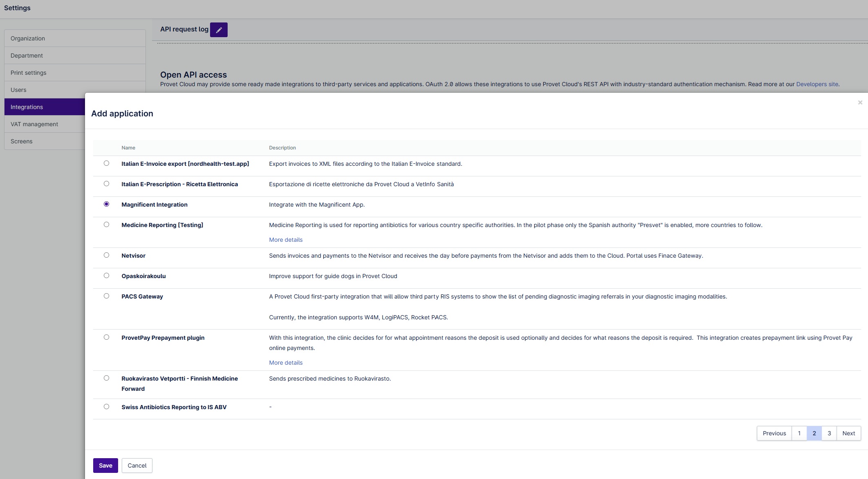
Task: Open the Developers site link
Action: (817, 84)
